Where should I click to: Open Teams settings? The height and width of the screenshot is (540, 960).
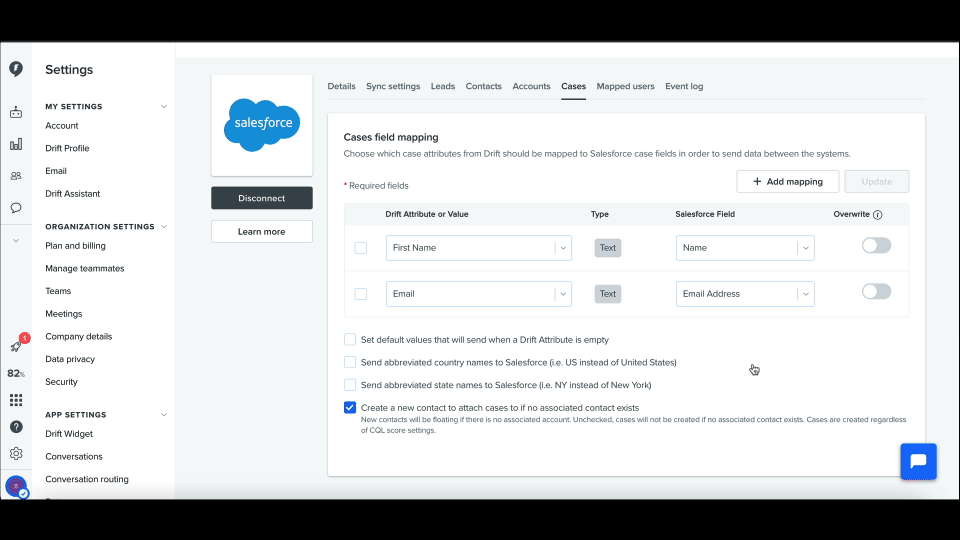click(58, 291)
